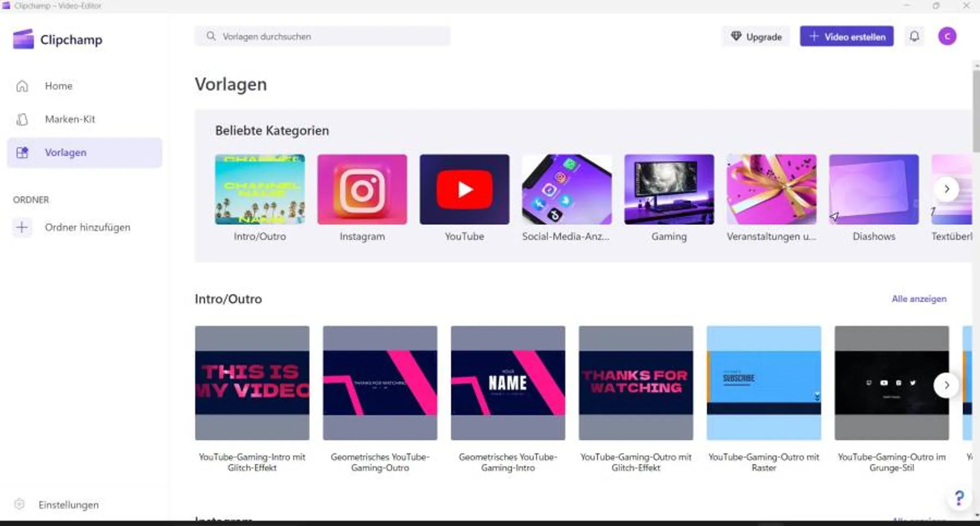The width and height of the screenshot is (980, 526).
Task: Open the Veranstaltungen category tile
Action: 772,190
